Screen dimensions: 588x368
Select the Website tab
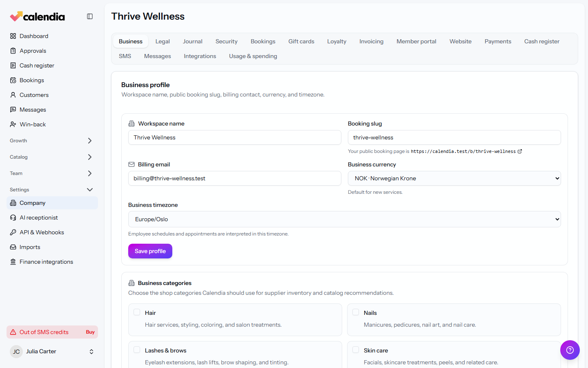461,41
